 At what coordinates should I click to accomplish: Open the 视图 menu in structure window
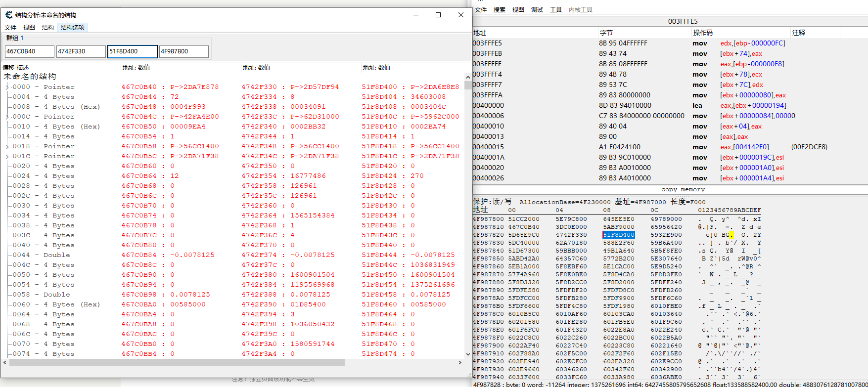[29, 28]
